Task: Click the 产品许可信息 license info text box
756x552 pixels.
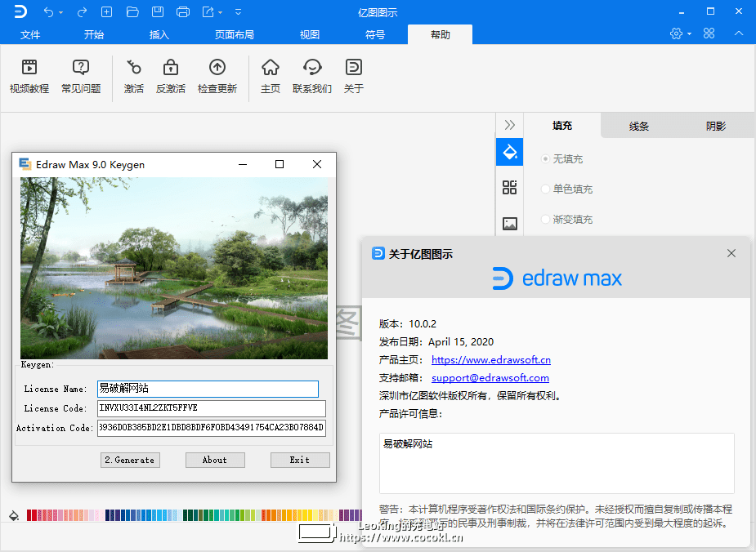Action: [x=557, y=463]
